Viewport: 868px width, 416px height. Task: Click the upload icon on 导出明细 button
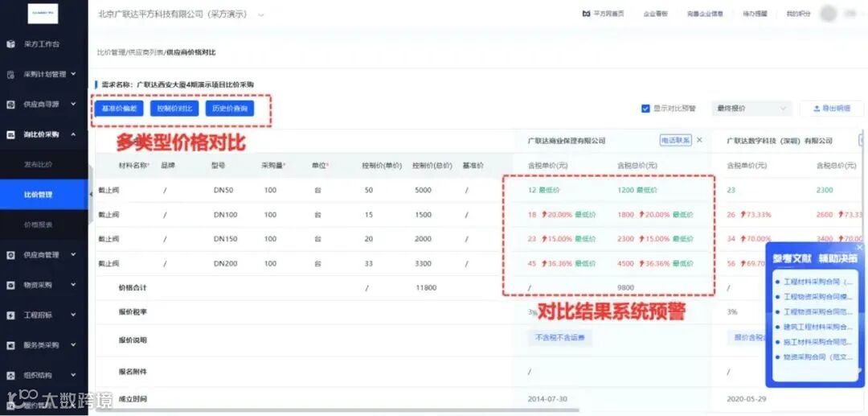click(817, 109)
